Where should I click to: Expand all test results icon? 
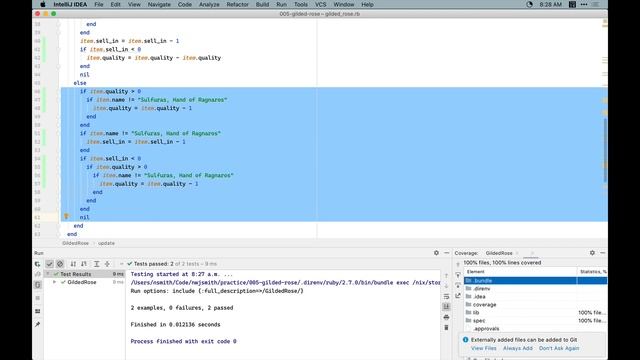[x=97, y=264]
